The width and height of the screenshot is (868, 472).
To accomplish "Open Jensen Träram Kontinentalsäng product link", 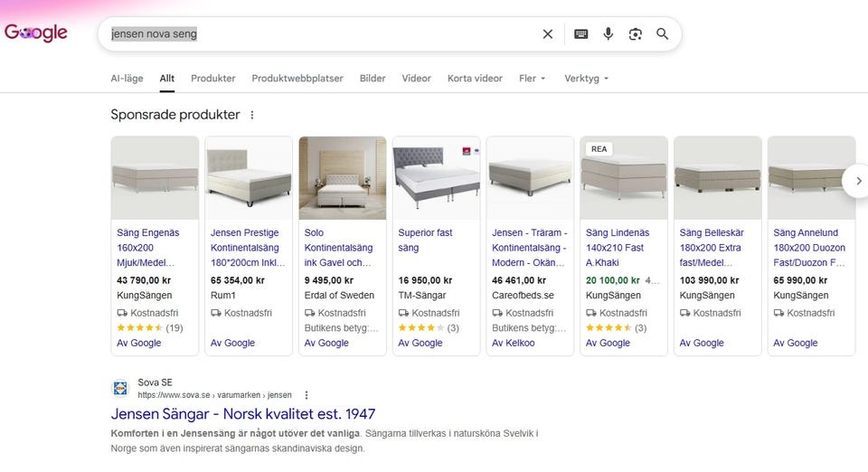I will tap(529, 248).
